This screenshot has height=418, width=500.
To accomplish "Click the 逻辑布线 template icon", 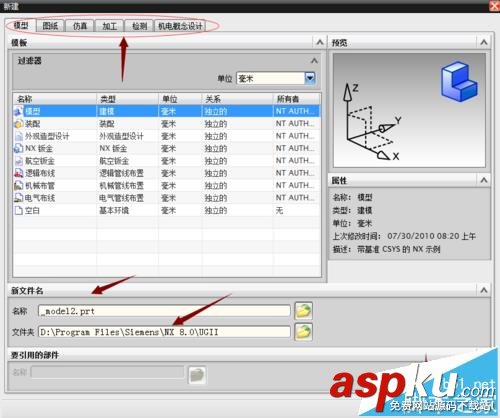I will pos(18,173).
